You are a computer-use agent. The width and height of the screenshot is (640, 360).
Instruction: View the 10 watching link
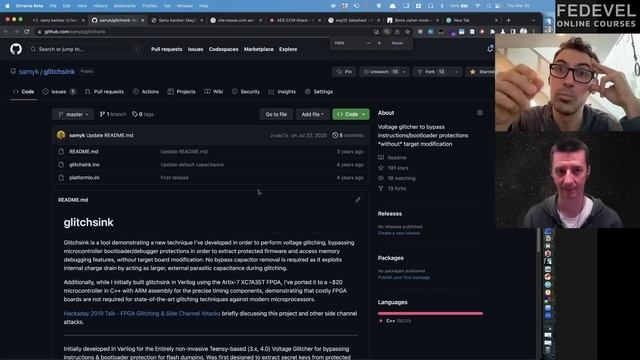pyautogui.click(x=397, y=178)
